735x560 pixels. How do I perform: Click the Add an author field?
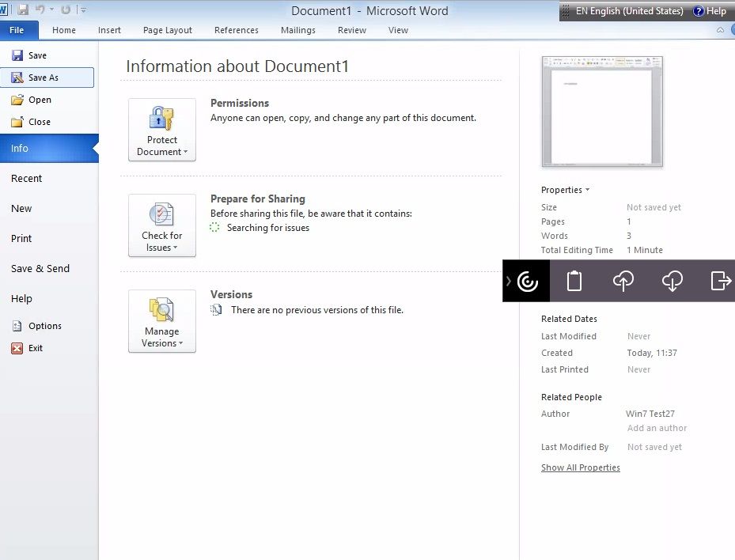click(x=657, y=428)
